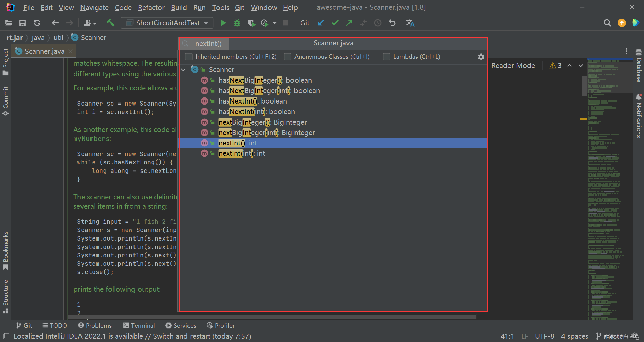The height and width of the screenshot is (342, 644).
Task: Open the File menu
Action: [29, 7]
